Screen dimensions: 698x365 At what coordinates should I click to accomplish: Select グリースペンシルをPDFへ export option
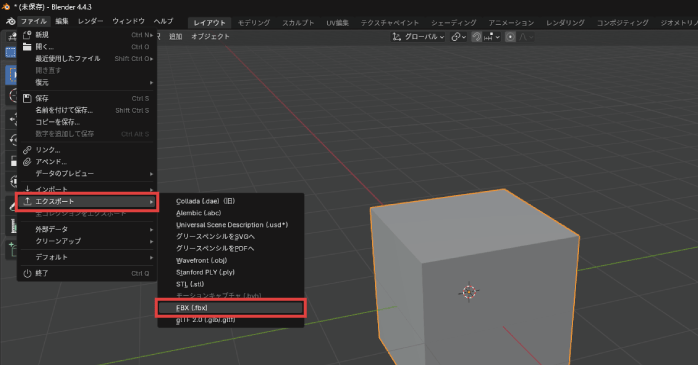[x=231, y=248]
